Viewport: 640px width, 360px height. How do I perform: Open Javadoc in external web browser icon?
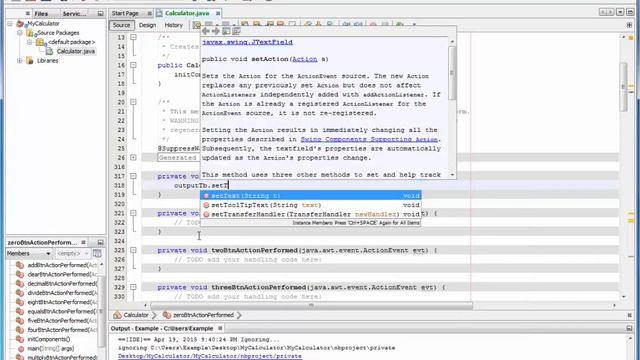click(226, 31)
